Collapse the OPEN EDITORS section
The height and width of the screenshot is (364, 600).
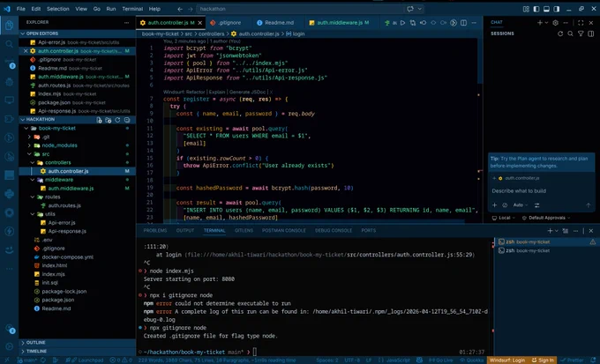pos(41,33)
